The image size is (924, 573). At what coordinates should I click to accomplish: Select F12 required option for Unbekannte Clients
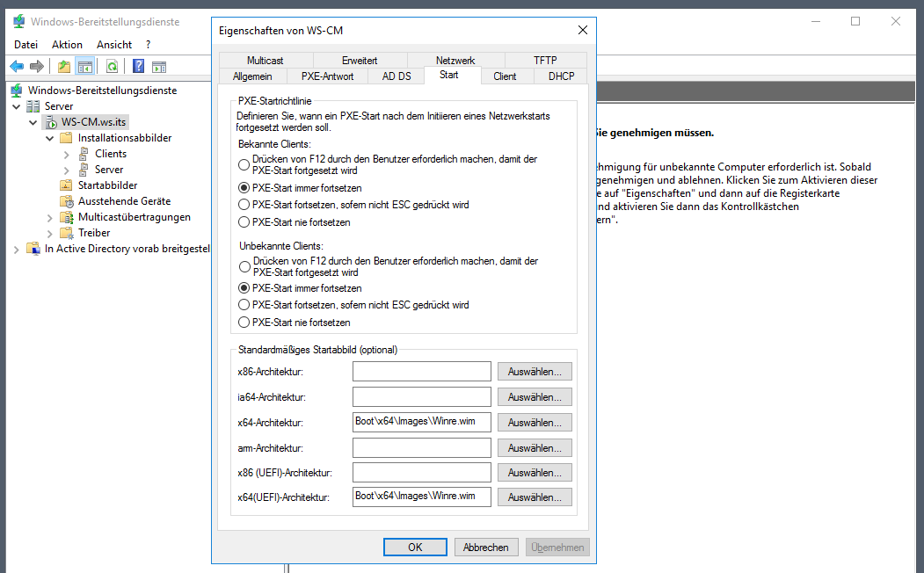244,267
